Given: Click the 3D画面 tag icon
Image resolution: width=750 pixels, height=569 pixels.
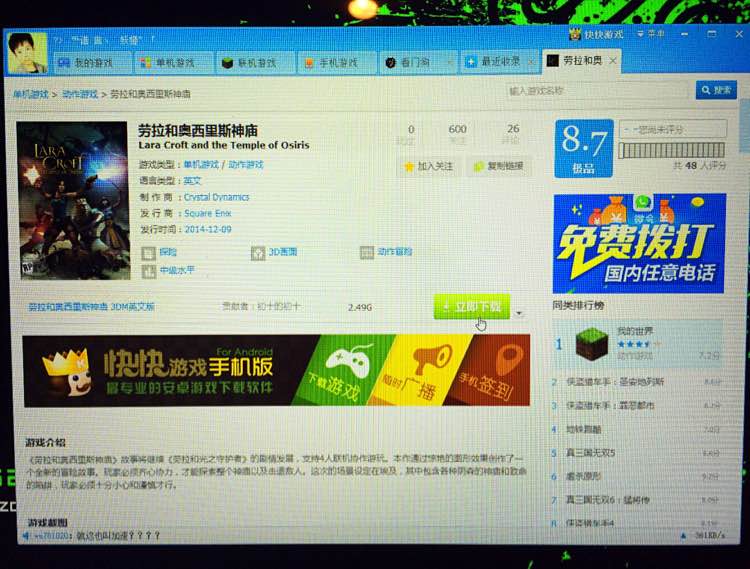Looking at the screenshot, I should [258, 252].
